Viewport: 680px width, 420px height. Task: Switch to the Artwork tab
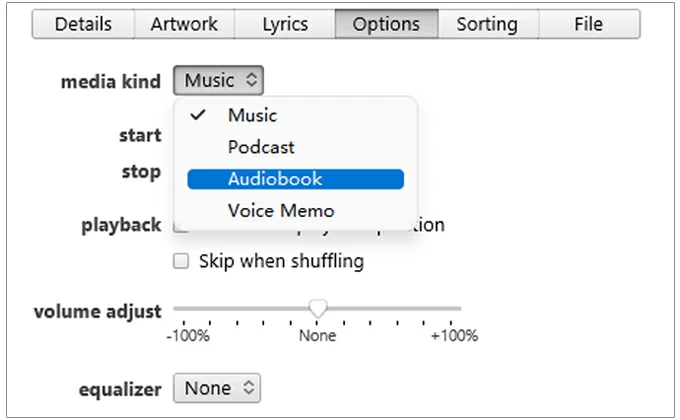(x=184, y=24)
